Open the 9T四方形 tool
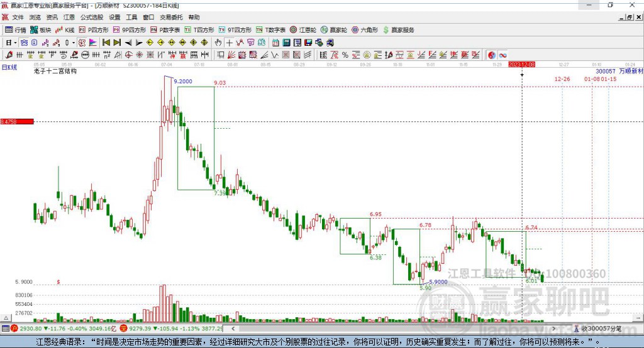Viewport: 644px width, 348px height. click(235, 30)
